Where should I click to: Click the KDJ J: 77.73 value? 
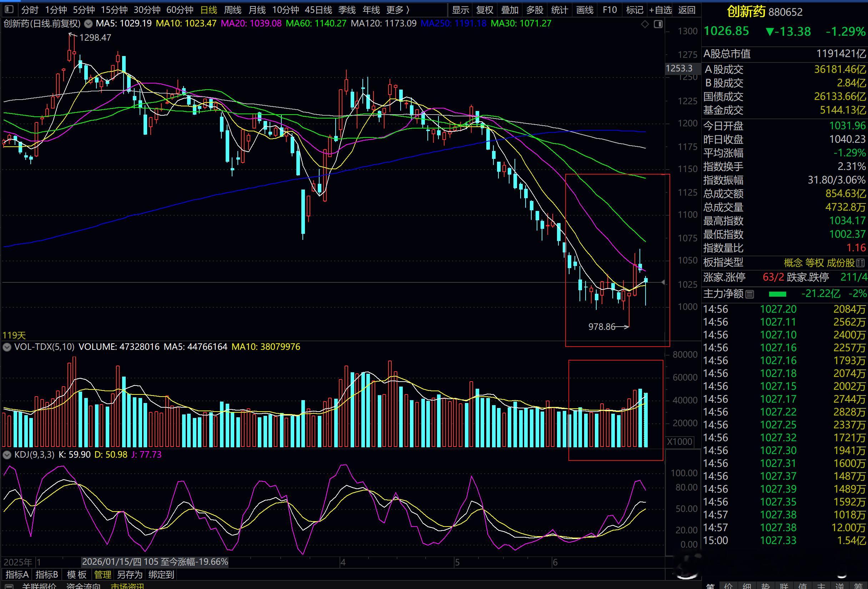tap(146, 455)
